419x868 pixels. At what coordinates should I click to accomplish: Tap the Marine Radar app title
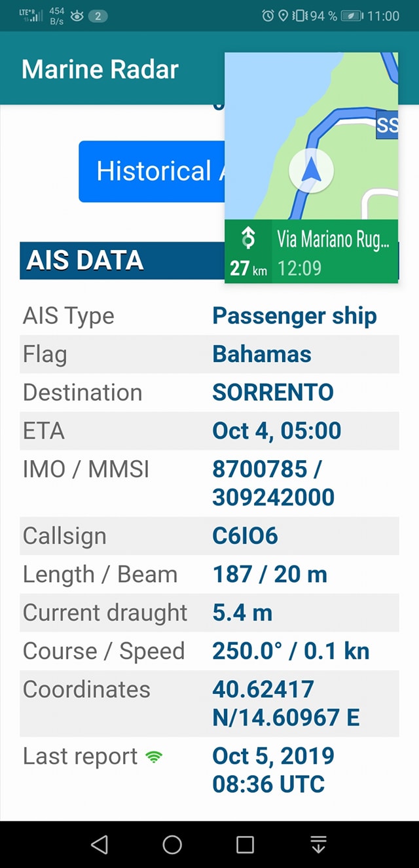tap(100, 69)
